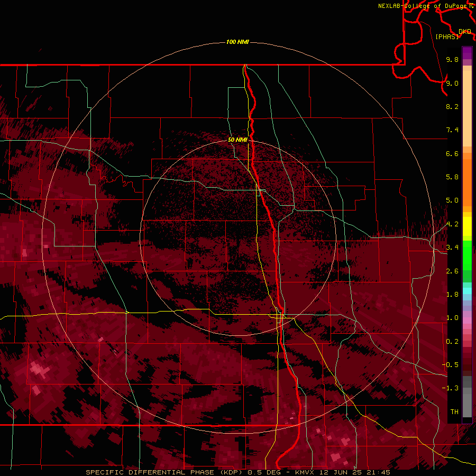Click the SPECIFIC DIFFERENTIAL PHASE caption text
This screenshot has height=476, width=476.
pyautogui.click(x=151, y=472)
